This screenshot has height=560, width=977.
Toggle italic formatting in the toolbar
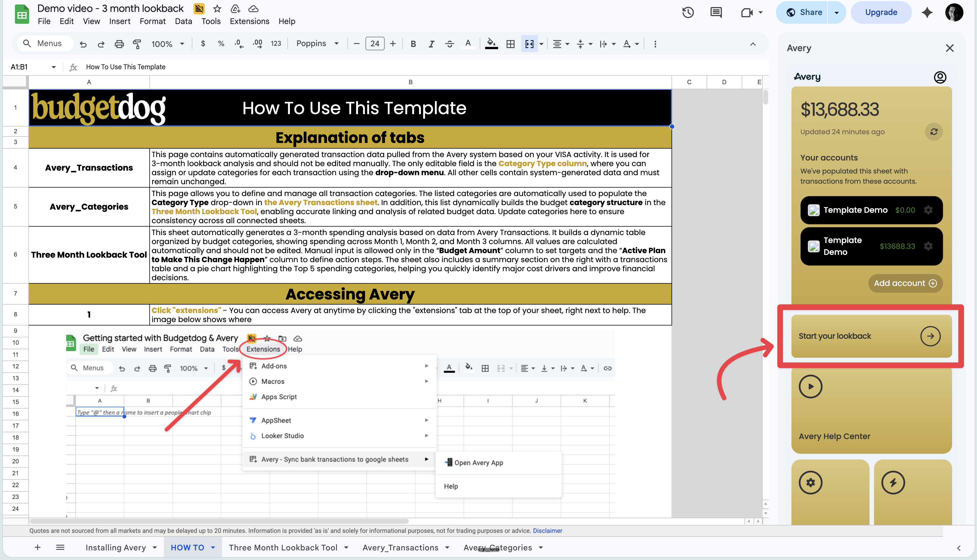(431, 44)
